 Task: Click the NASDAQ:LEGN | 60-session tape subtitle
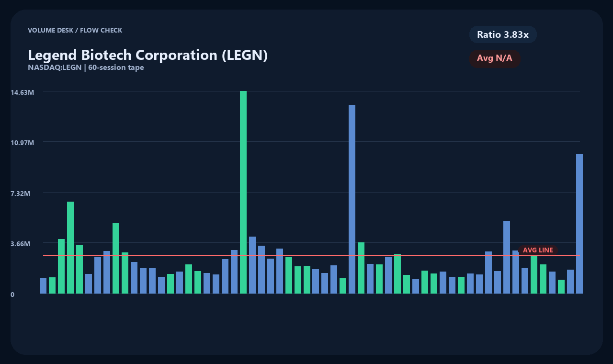tap(86, 68)
